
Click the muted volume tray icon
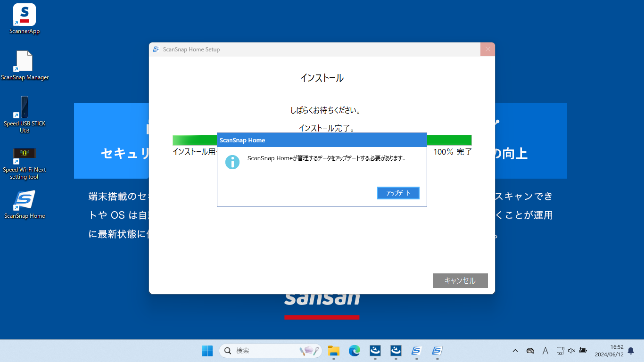[x=571, y=351]
